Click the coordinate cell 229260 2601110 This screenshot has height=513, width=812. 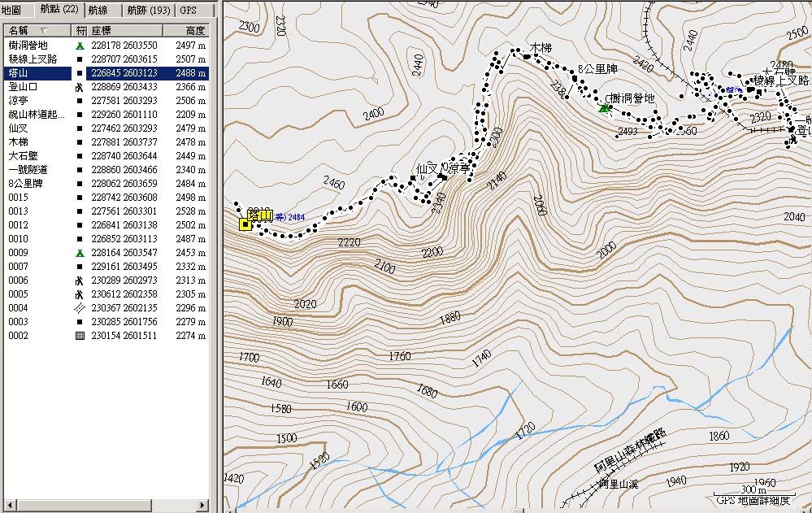pyautogui.click(x=124, y=115)
